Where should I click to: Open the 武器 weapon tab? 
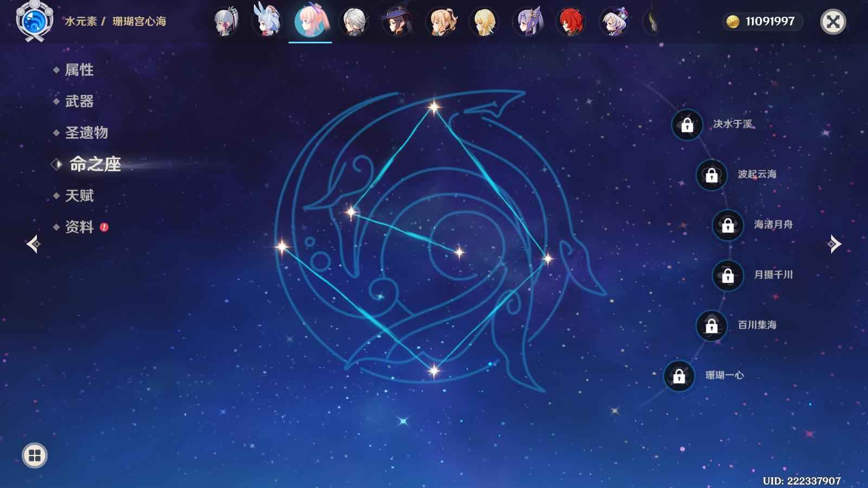(79, 101)
